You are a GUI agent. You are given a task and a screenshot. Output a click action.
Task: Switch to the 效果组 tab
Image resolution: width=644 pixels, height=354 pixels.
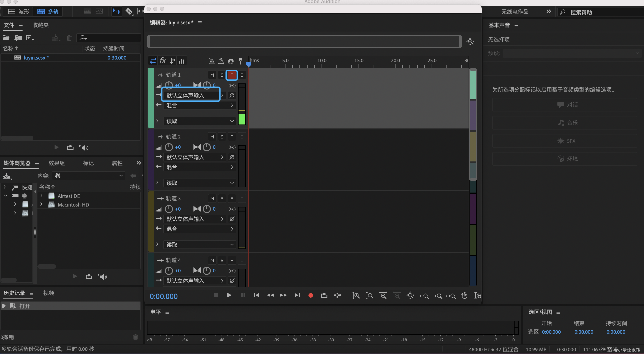coord(57,163)
